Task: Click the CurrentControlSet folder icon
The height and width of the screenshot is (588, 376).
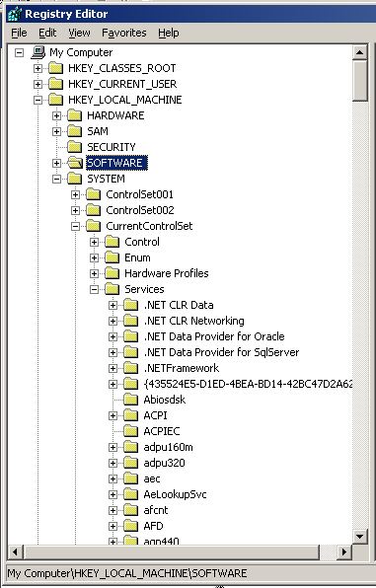Action: (94, 225)
